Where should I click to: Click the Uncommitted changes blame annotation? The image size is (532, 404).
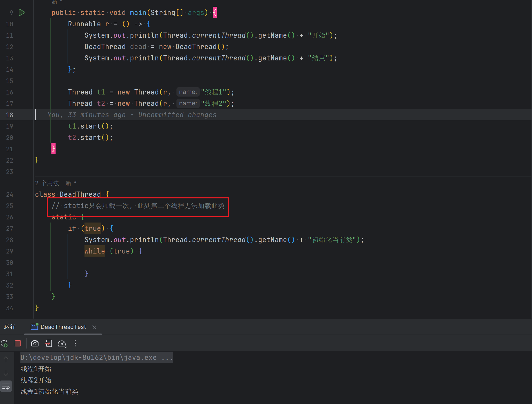tap(177, 115)
